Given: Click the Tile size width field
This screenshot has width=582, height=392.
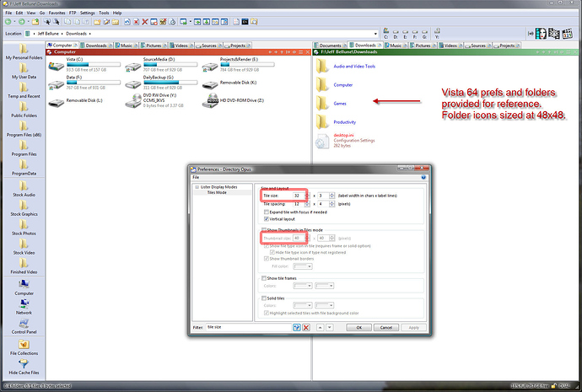Looking at the screenshot, I should pos(299,196).
